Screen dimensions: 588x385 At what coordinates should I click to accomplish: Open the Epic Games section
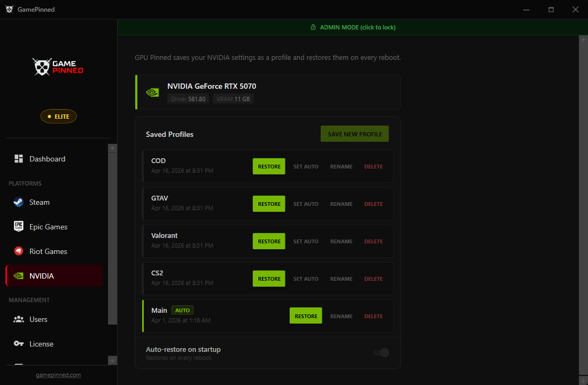[x=48, y=227]
